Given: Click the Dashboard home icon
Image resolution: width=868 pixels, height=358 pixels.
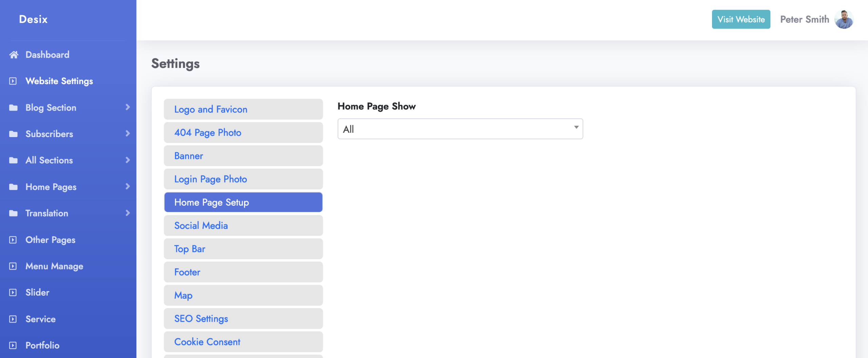Looking at the screenshot, I should click(x=14, y=55).
